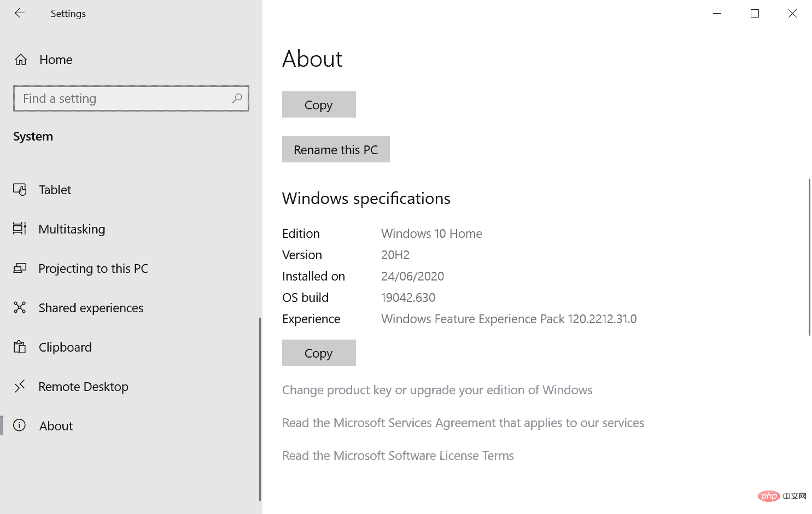Viewport: 812px width, 514px height.
Task: Click the About info icon
Action: click(19, 425)
